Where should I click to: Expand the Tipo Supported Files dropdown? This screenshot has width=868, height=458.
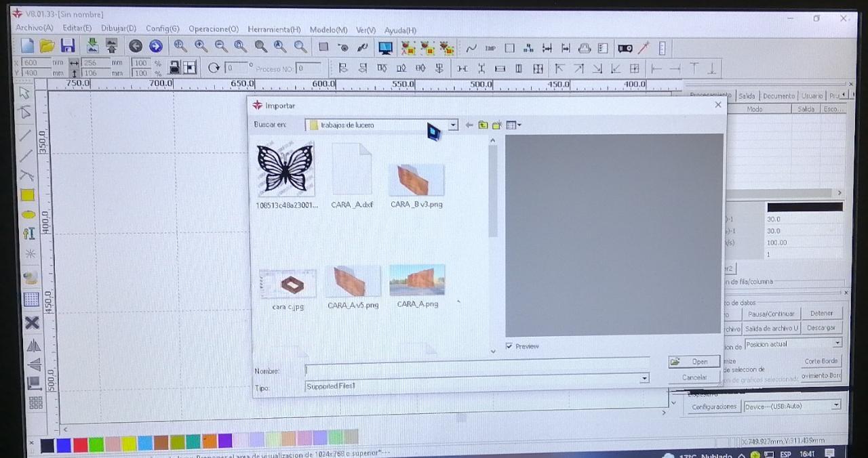pos(644,379)
